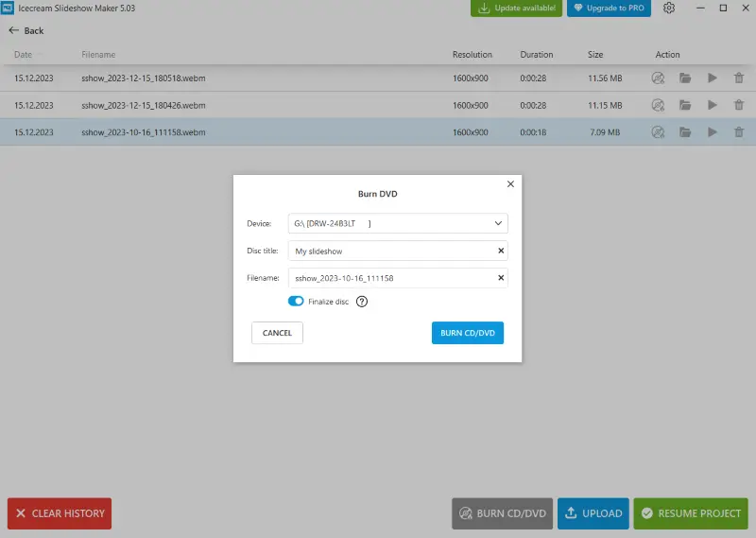Play sshow_2023-12-15_180518.webm

tap(713, 78)
